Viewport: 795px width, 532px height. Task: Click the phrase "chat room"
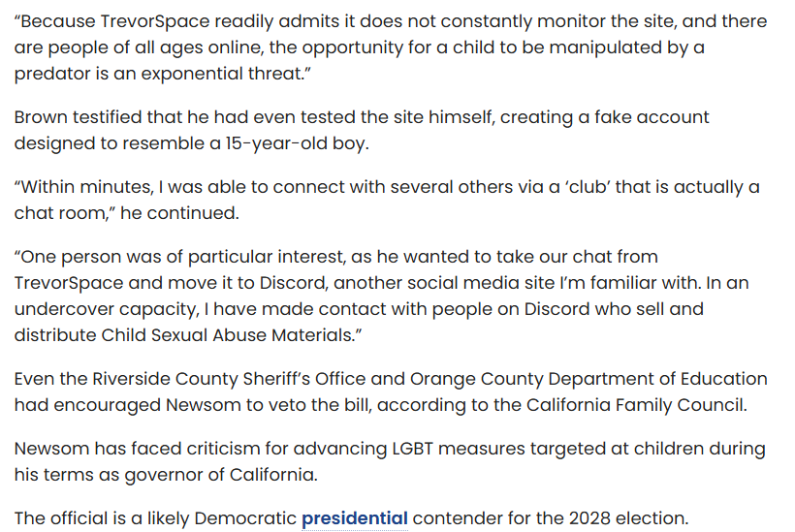(x=56, y=212)
